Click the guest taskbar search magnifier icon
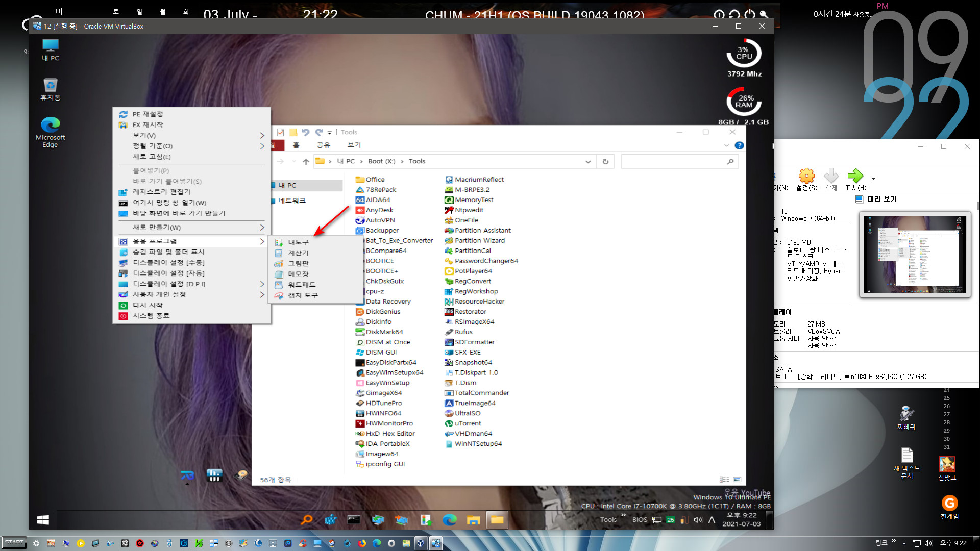The width and height of the screenshot is (980, 551). tap(306, 520)
